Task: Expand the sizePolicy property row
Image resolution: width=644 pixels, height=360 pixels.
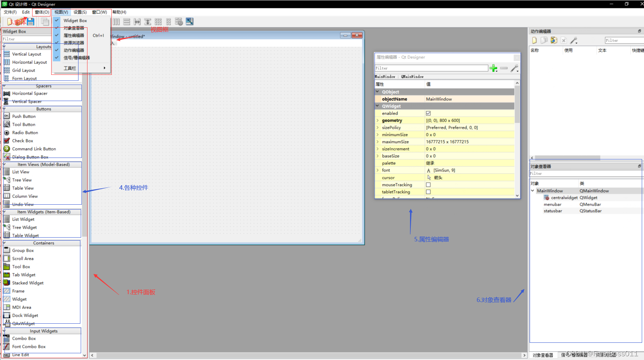Action: tap(378, 128)
